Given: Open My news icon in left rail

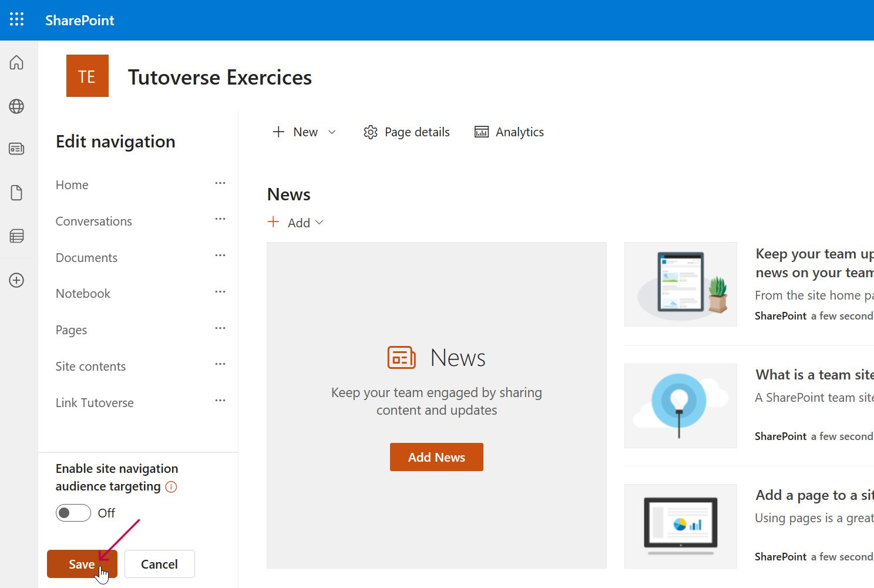Looking at the screenshot, I should (x=16, y=149).
